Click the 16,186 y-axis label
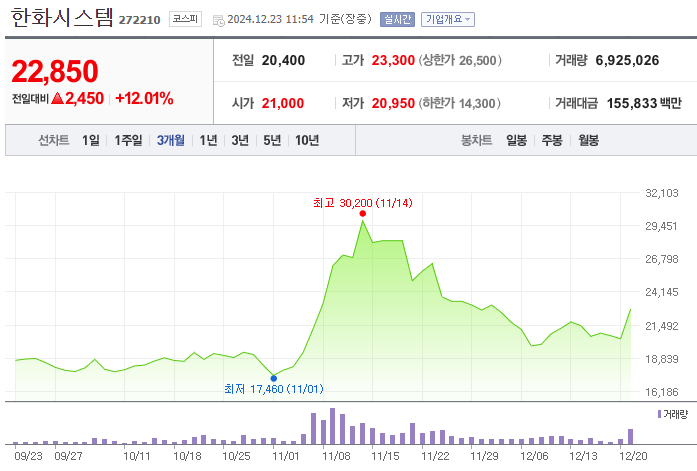 click(662, 392)
